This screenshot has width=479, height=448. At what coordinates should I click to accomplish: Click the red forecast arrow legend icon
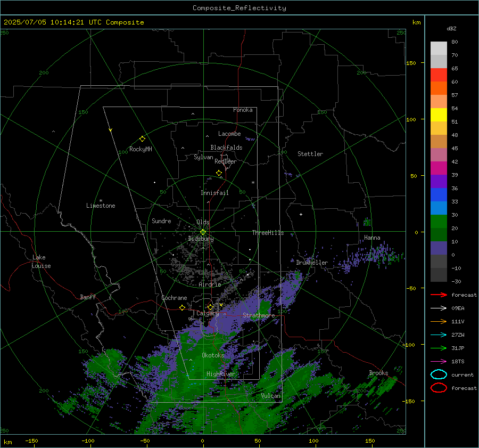[x=439, y=295]
